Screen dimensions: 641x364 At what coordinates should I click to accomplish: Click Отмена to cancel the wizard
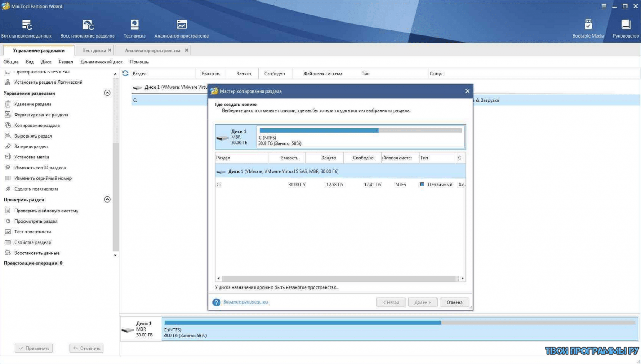click(x=454, y=302)
